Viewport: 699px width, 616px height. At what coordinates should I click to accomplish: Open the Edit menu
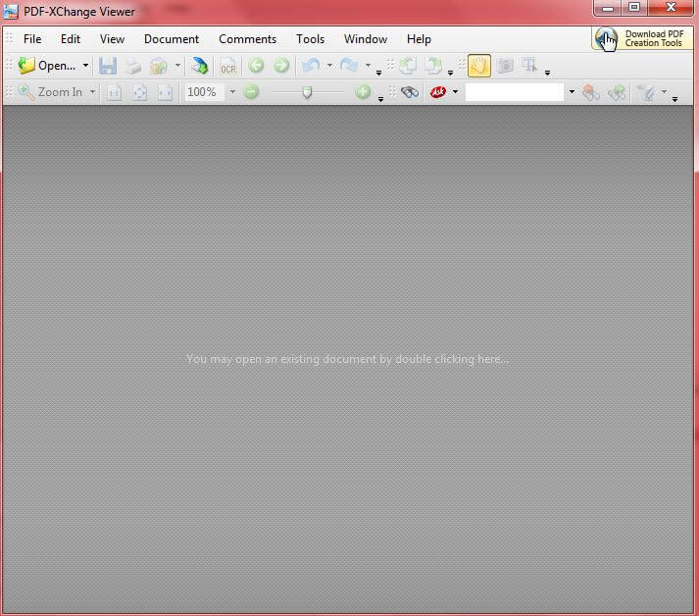point(71,39)
